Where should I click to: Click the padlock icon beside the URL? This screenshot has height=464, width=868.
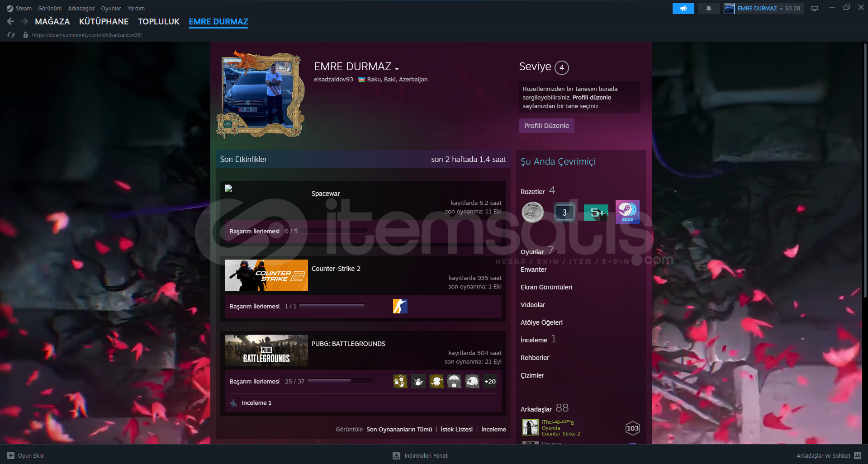[26, 35]
